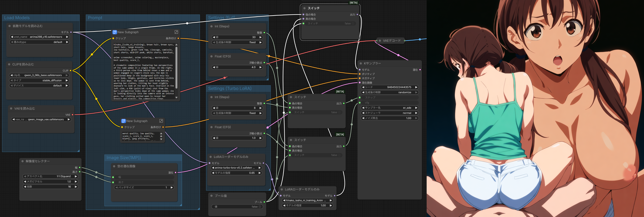Collapse Float (CFG) node in Settings (Turbo LoRA)
Image resolution: width=644 pixels, height=217 pixels.
tap(211, 127)
